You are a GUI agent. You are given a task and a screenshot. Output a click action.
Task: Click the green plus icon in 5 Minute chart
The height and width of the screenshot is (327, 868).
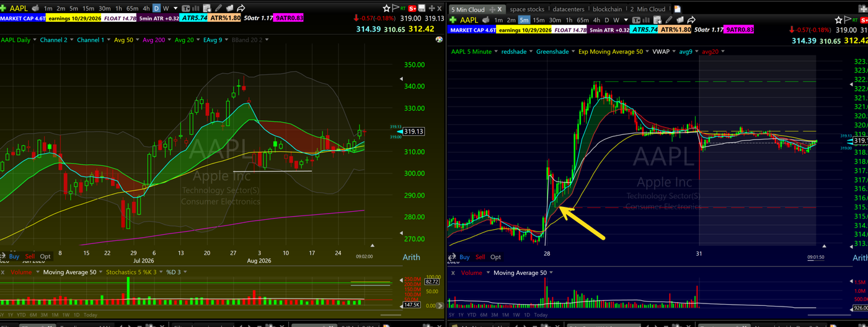pos(453,20)
